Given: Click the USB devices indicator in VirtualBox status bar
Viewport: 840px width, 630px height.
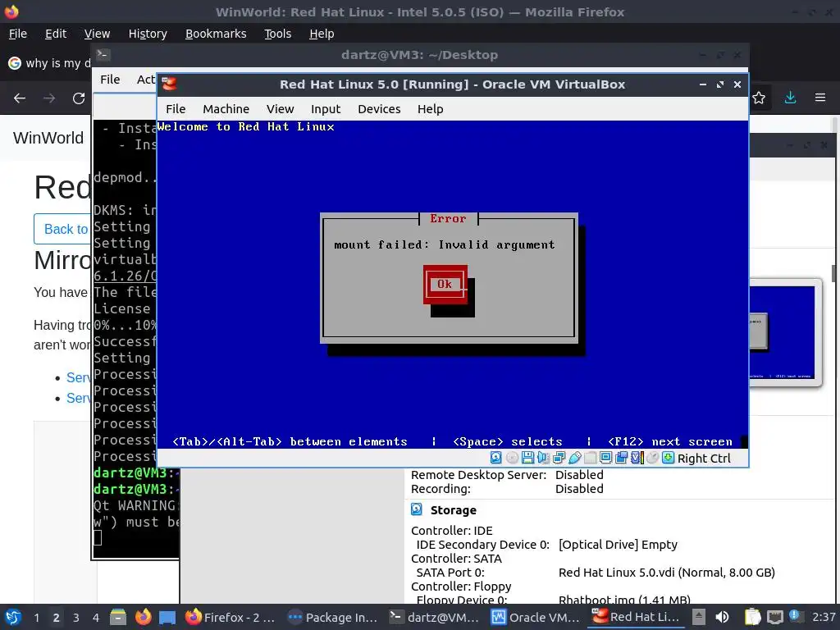Looking at the screenshot, I should pos(574,458).
